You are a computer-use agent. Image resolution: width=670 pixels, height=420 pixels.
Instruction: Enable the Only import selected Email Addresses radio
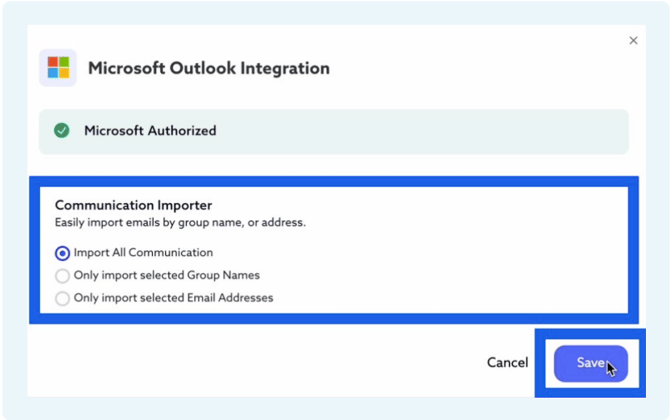click(x=63, y=298)
